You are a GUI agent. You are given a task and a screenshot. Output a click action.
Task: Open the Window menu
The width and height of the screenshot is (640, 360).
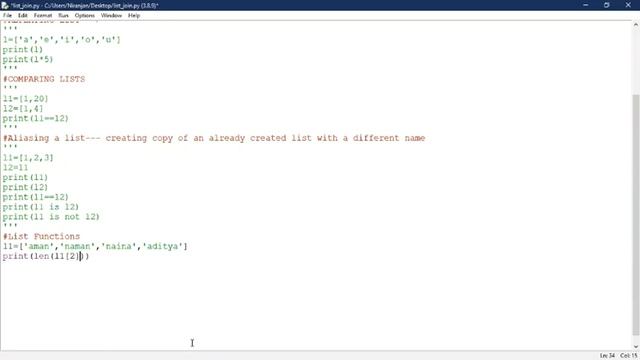111,16
